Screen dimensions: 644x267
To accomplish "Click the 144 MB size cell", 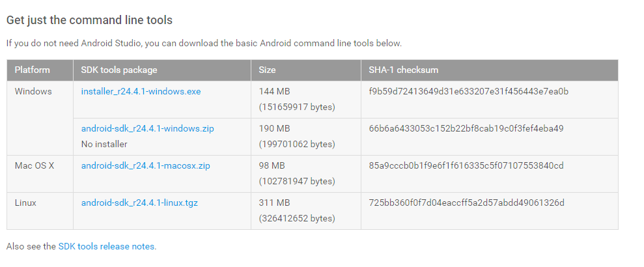I will pyautogui.click(x=274, y=92).
